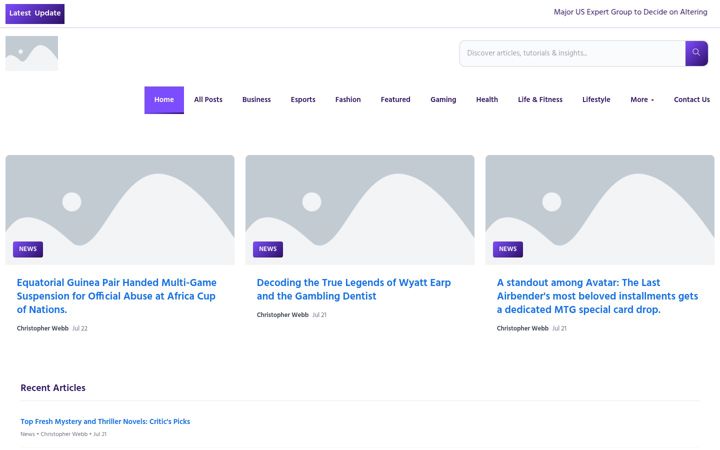Go to the Home menu item

click(164, 100)
